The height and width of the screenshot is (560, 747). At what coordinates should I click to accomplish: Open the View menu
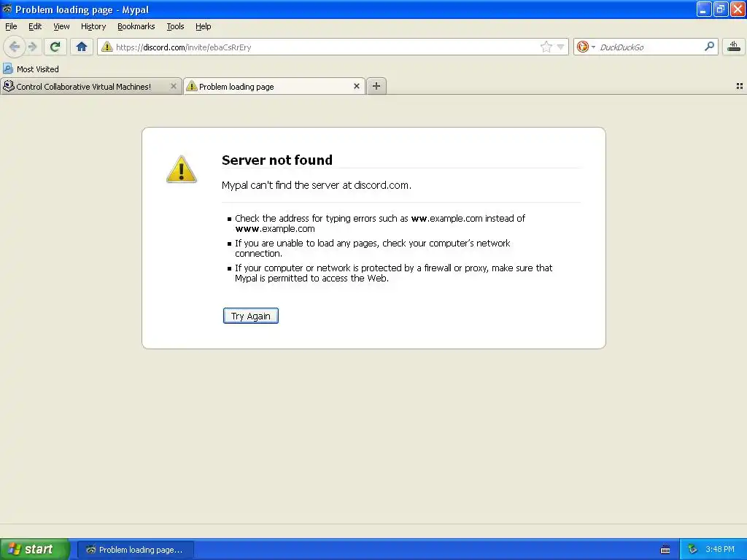[61, 26]
